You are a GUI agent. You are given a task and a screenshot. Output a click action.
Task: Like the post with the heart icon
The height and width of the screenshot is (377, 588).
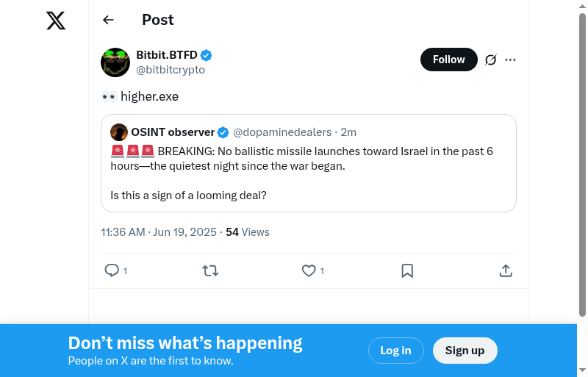309,270
